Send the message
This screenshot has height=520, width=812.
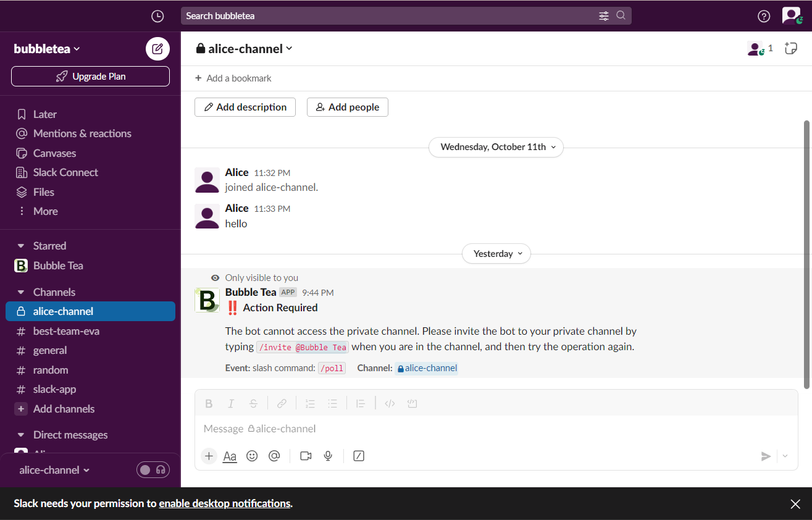click(766, 456)
